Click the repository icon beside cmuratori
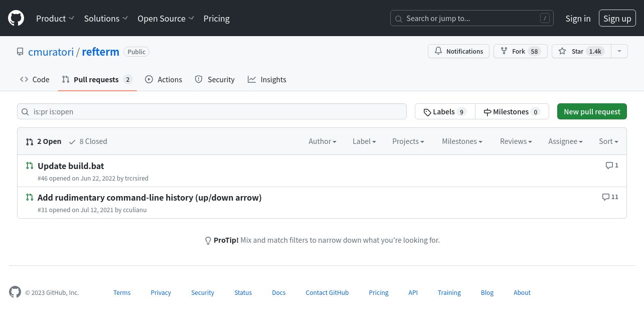 pyautogui.click(x=20, y=52)
